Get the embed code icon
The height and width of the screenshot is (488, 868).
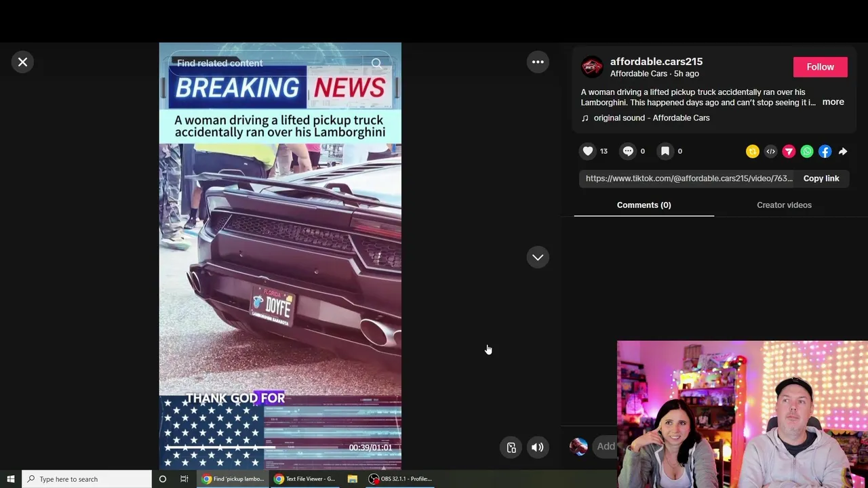[x=770, y=152]
